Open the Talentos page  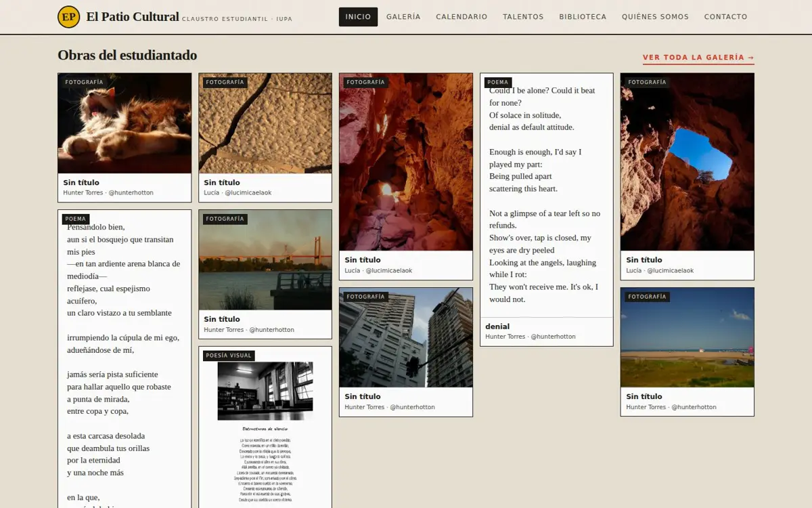[x=523, y=17]
